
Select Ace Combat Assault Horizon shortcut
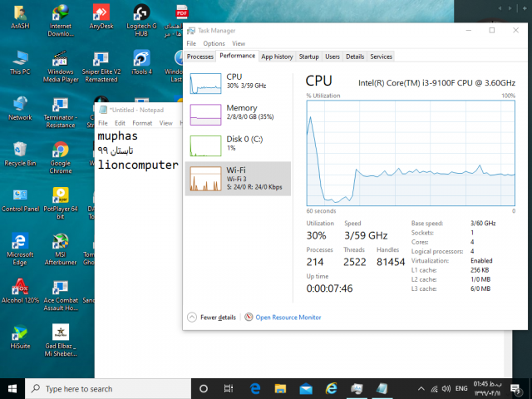pos(61,295)
